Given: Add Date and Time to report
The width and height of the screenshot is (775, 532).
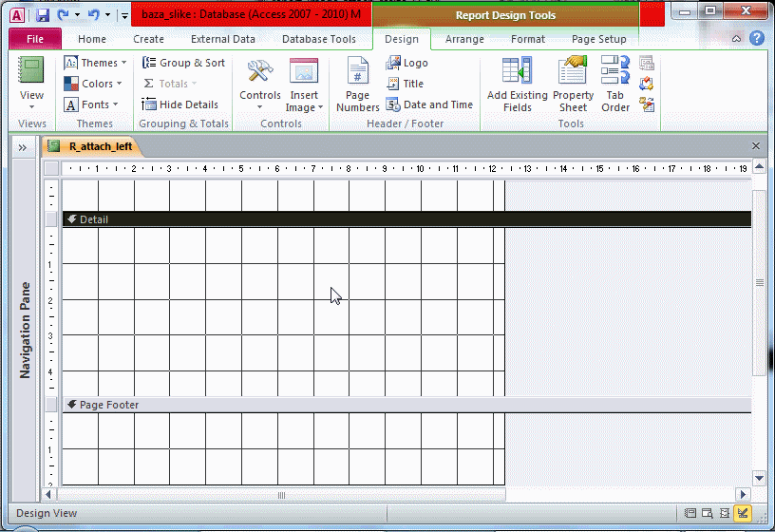Looking at the screenshot, I should click(x=428, y=104).
